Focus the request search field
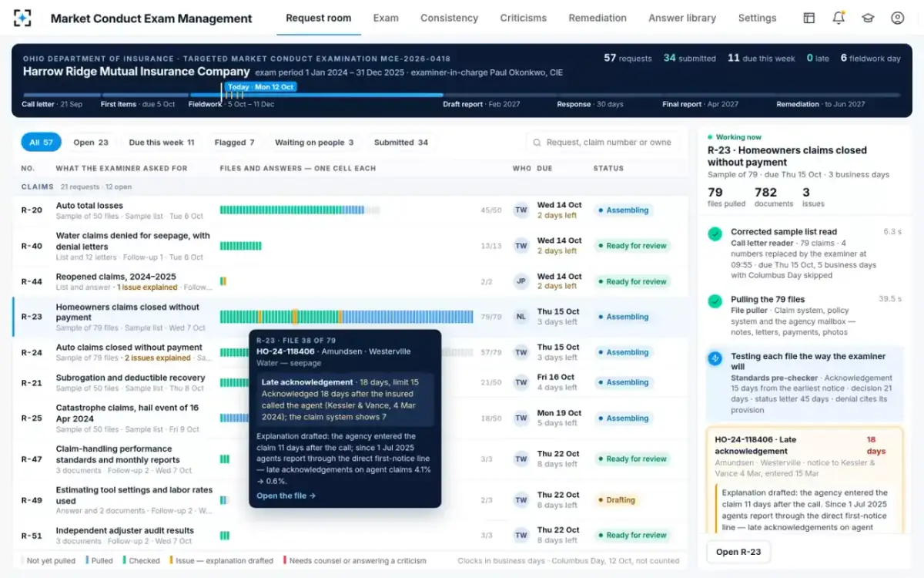This screenshot has width=924, height=578. (604, 142)
